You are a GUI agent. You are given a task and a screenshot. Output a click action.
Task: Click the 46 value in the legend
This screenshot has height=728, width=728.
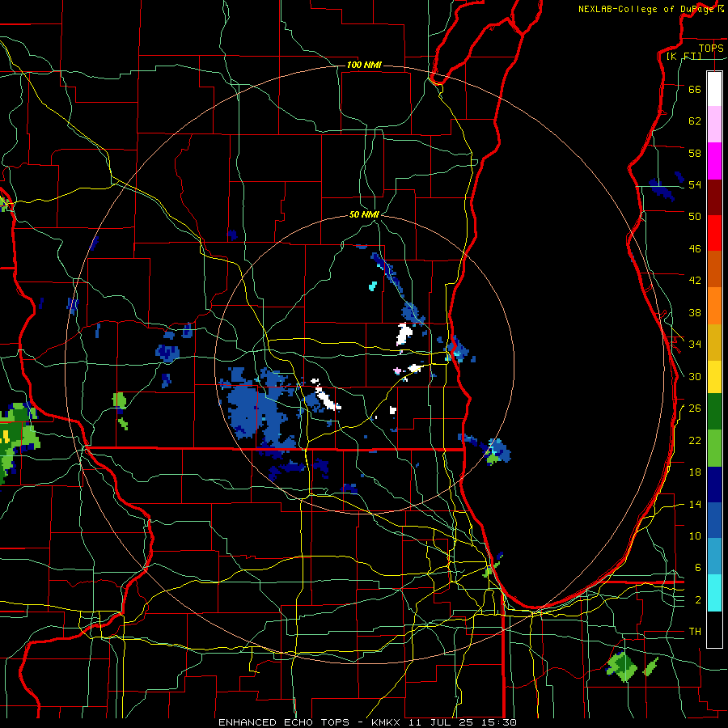point(695,249)
